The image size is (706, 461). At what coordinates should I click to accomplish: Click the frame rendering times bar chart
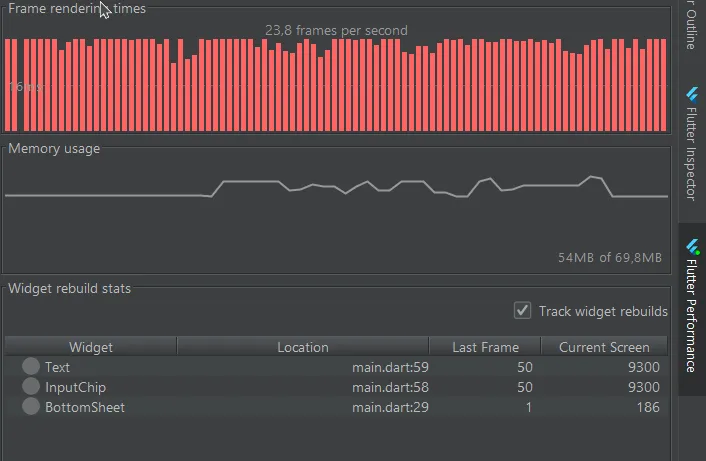335,85
